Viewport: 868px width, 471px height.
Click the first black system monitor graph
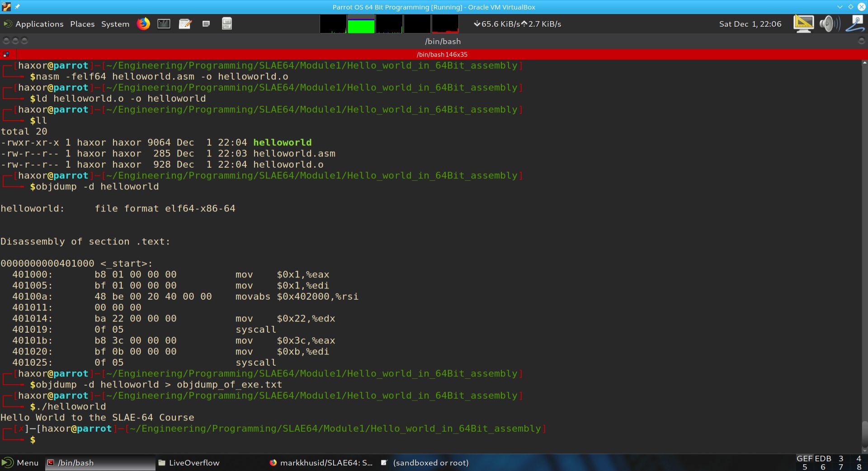pyautogui.click(x=333, y=24)
